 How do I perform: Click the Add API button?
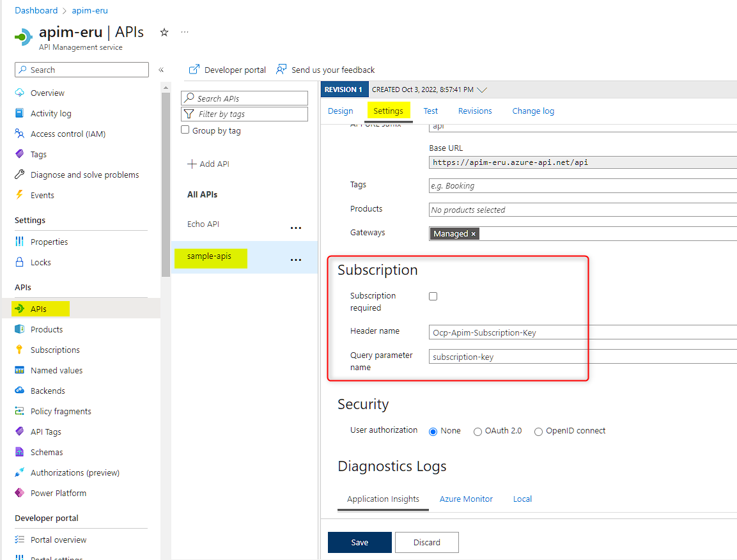point(208,164)
